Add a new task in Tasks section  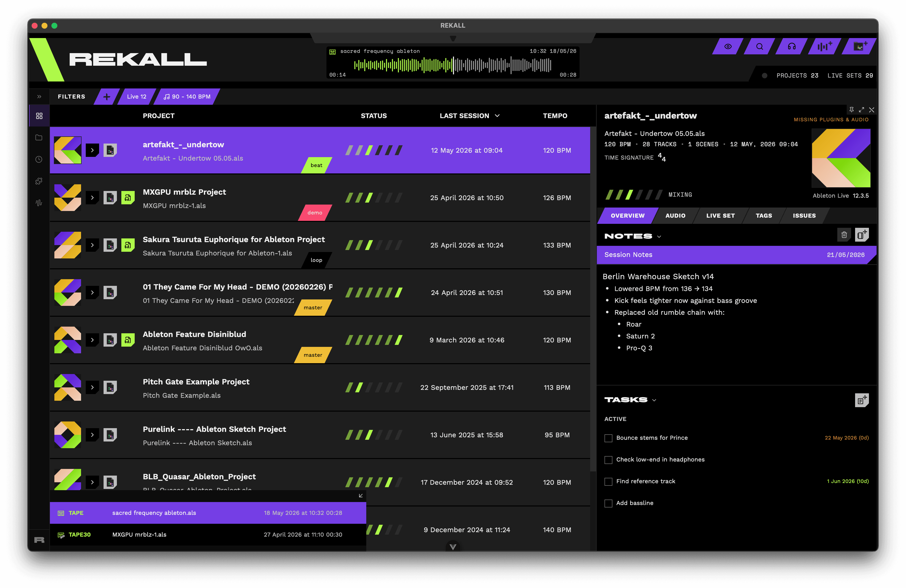tap(862, 400)
